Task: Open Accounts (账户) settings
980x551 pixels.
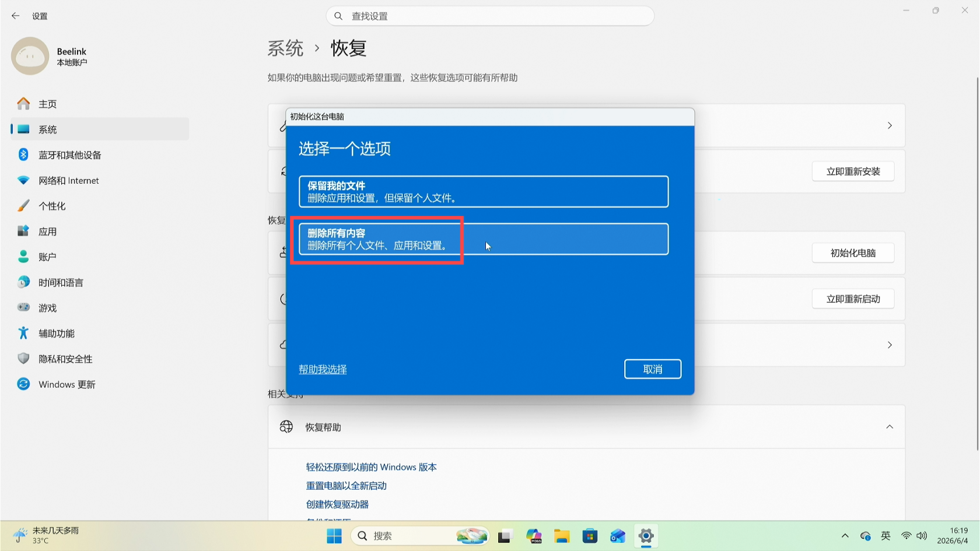Action: (99, 257)
